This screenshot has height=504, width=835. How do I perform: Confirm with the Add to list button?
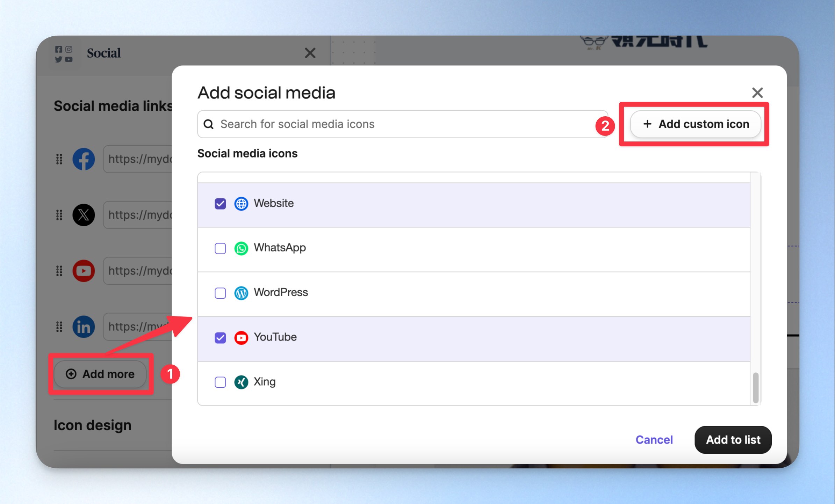(733, 440)
